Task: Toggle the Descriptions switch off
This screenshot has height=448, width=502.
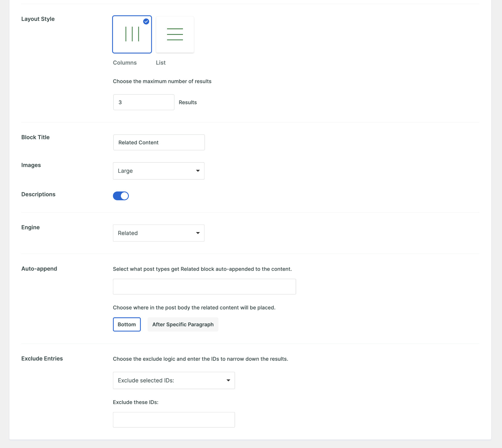Action: click(x=121, y=196)
